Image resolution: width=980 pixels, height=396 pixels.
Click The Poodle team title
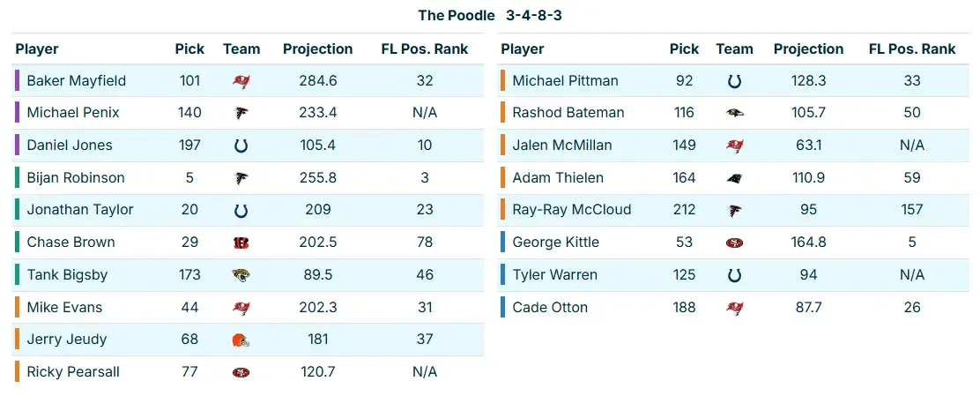pos(457,16)
